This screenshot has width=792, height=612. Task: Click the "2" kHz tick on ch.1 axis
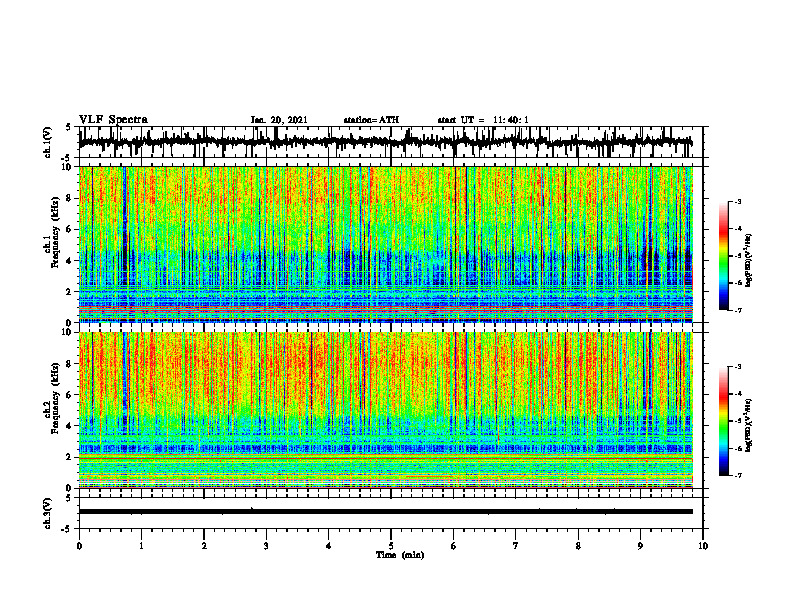tap(69, 291)
